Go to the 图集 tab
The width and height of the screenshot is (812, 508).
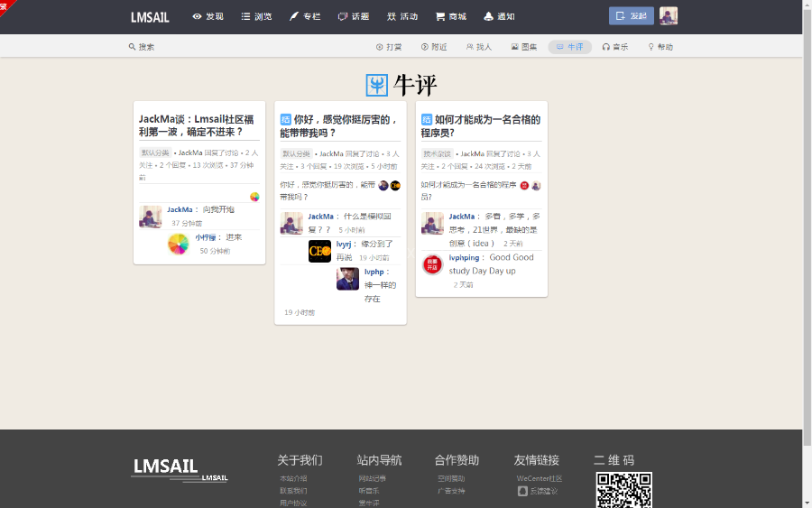(x=524, y=47)
